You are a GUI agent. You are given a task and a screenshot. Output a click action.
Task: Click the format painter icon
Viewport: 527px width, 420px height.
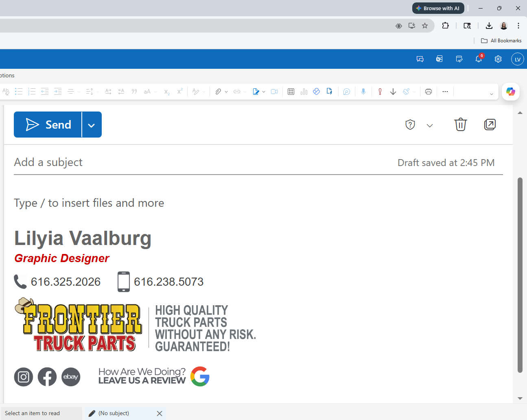[x=406, y=92]
